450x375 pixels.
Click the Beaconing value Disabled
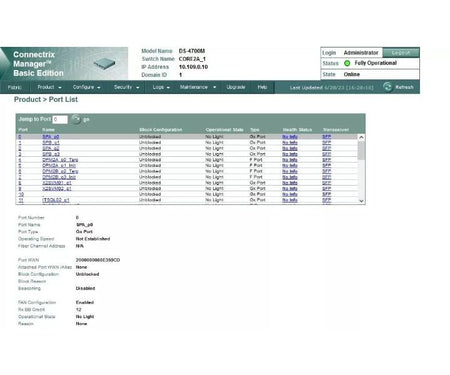click(85, 288)
